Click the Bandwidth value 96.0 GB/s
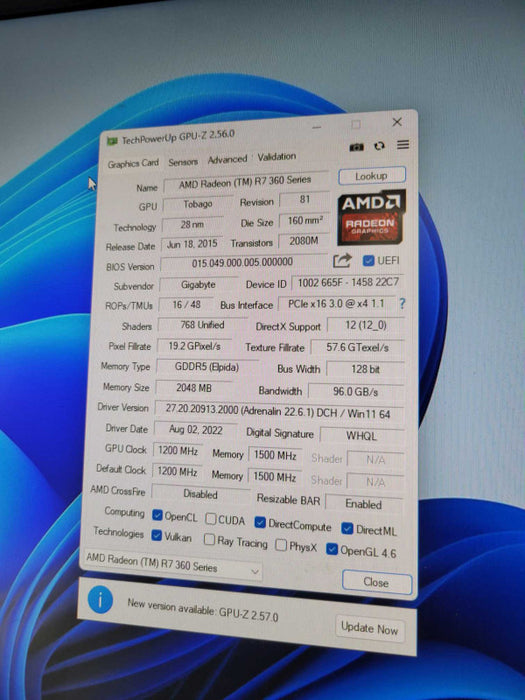The width and height of the screenshot is (525, 700). click(x=356, y=392)
